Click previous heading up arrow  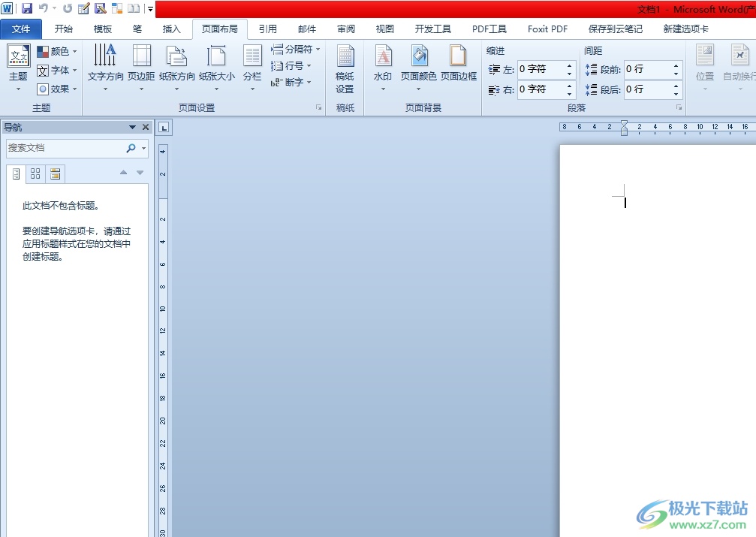(x=123, y=172)
